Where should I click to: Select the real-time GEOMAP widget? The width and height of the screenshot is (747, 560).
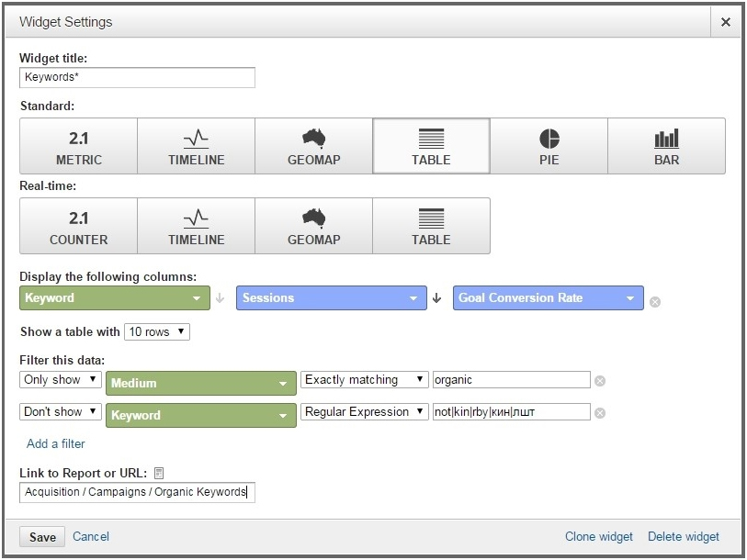pos(314,226)
